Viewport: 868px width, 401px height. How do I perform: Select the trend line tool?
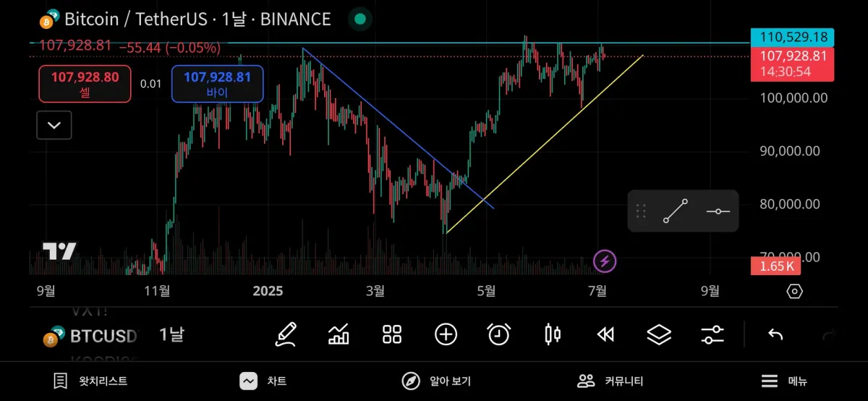click(676, 211)
